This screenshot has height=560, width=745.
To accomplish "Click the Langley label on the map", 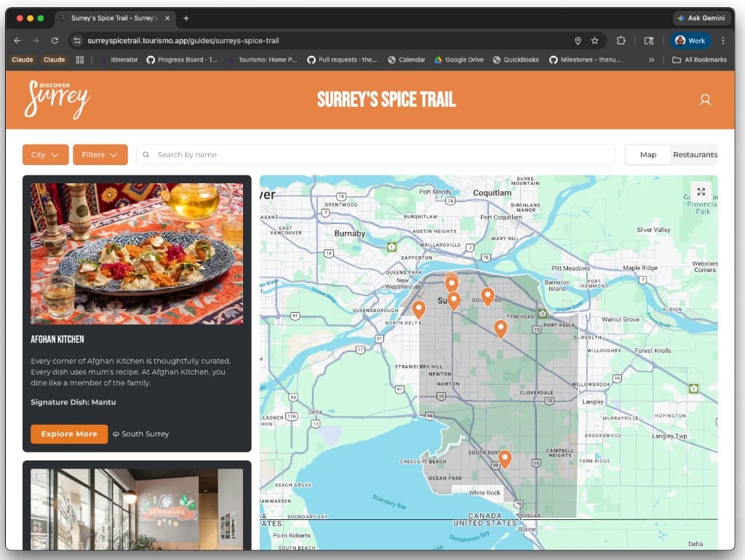I will 593,402.
